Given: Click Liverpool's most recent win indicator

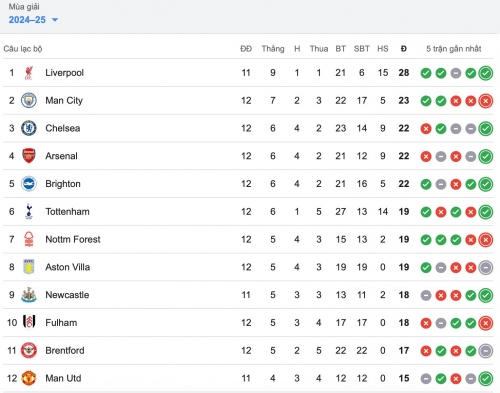Looking at the screenshot, I should (x=486, y=73).
